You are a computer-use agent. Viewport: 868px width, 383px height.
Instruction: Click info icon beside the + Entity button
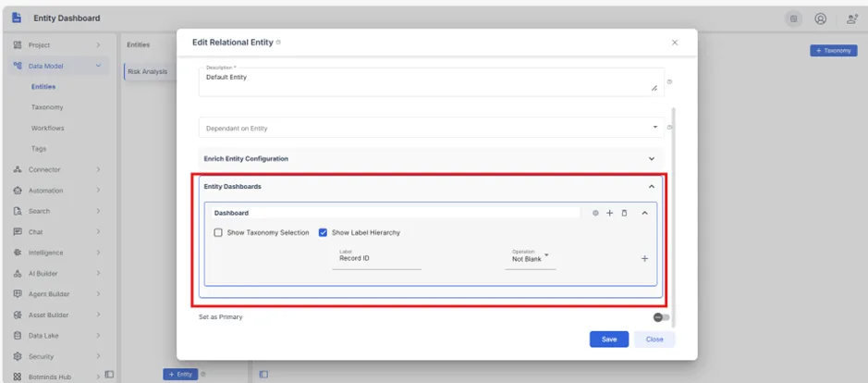point(203,374)
